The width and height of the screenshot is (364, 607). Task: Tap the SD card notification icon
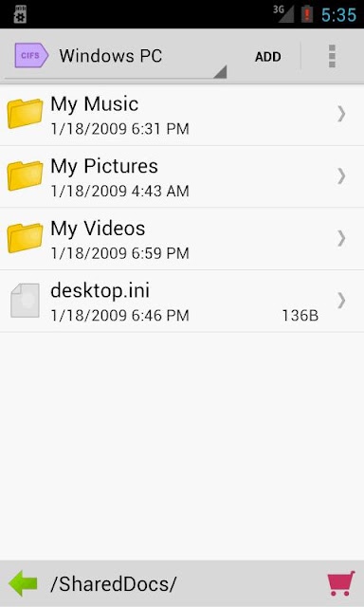tap(20, 14)
